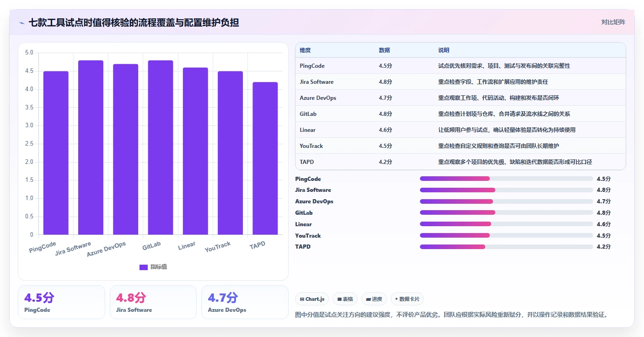Click the TAPD x-axis label
Viewport: 644px width, 337px height.
[257, 245]
